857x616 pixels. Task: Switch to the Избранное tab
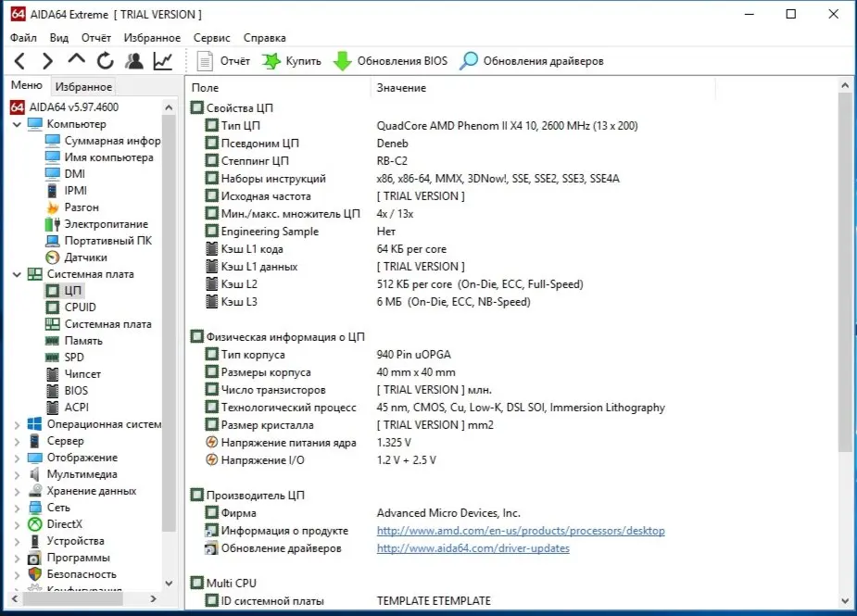(x=83, y=86)
